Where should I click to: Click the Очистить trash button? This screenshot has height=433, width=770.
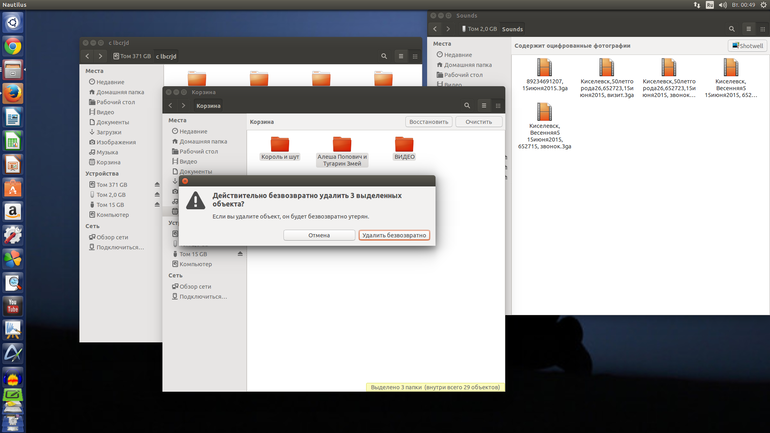click(x=478, y=122)
